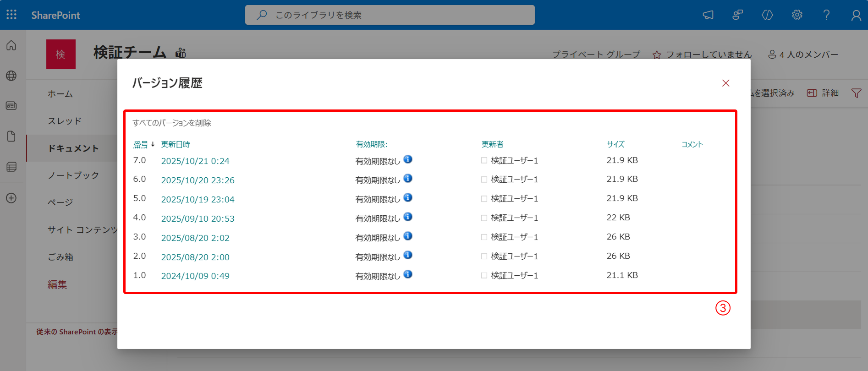Sort by version number column header
Viewport: 868px width, 371px height.
(x=141, y=144)
